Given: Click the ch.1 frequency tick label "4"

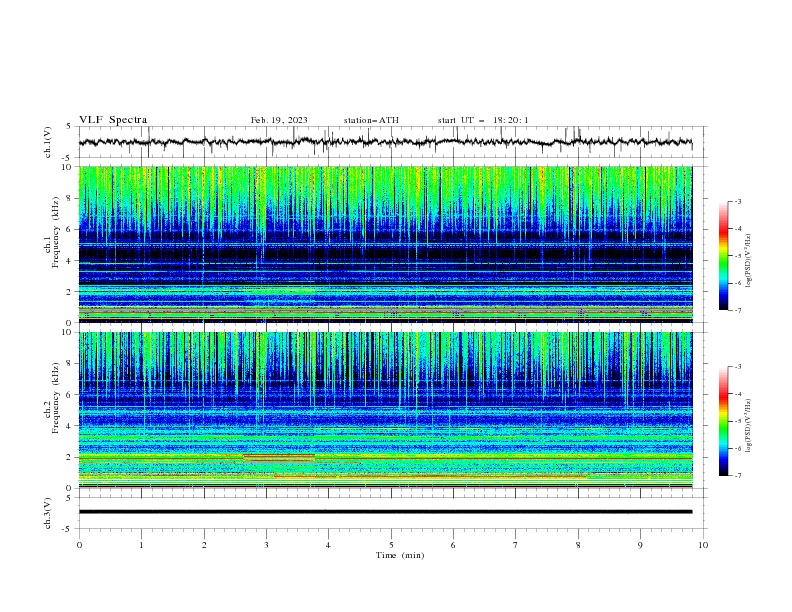Looking at the screenshot, I should (x=71, y=261).
